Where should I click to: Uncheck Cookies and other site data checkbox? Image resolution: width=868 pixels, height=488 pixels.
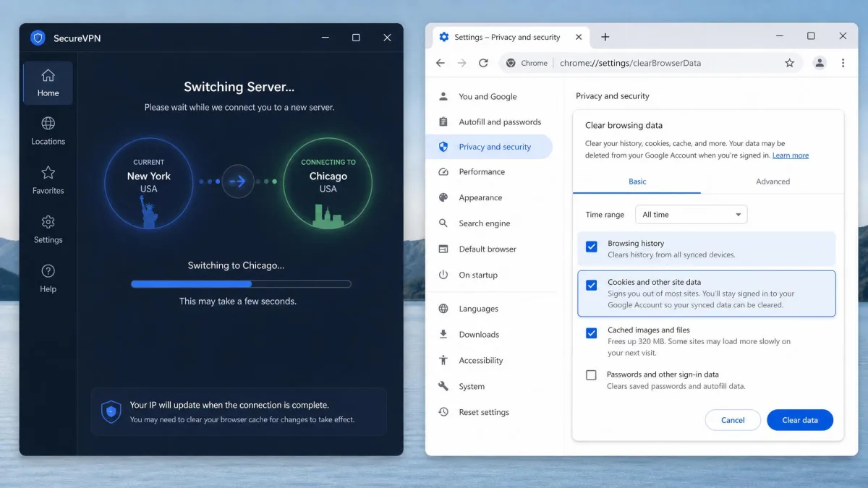[x=591, y=285]
